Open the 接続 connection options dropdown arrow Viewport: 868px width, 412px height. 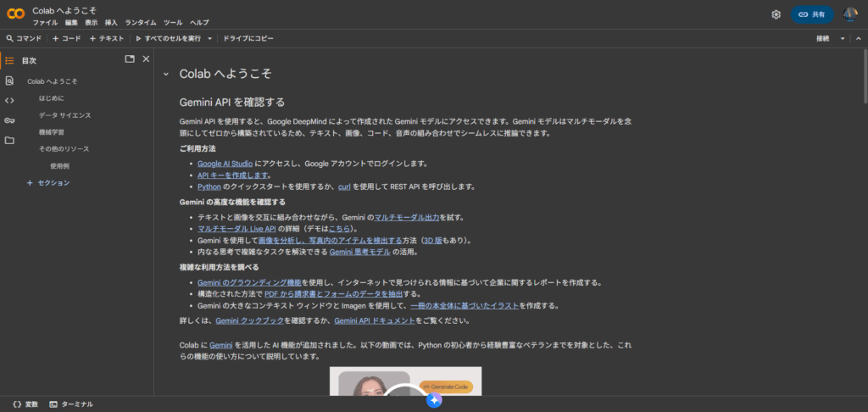843,38
